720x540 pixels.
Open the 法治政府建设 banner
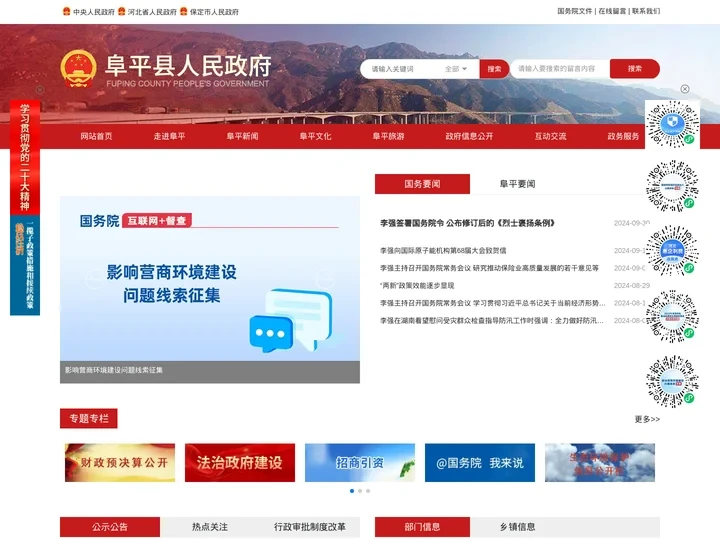coord(240,462)
